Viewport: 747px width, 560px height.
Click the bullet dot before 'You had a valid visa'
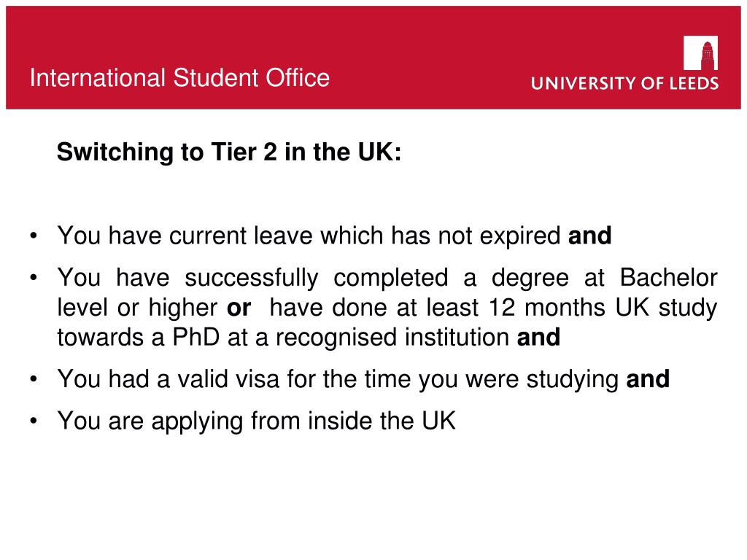pos(34,379)
